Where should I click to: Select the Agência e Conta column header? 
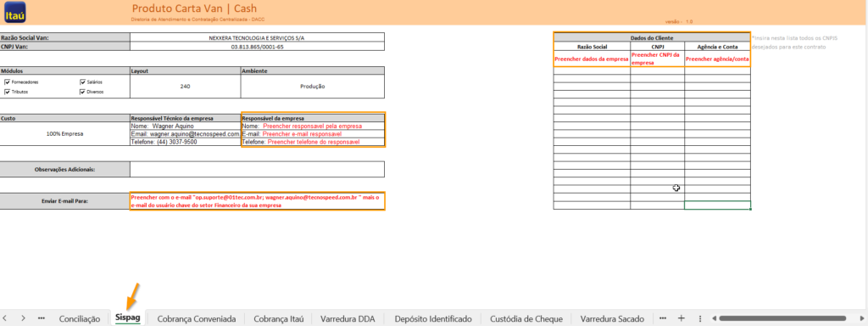click(x=717, y=47)
